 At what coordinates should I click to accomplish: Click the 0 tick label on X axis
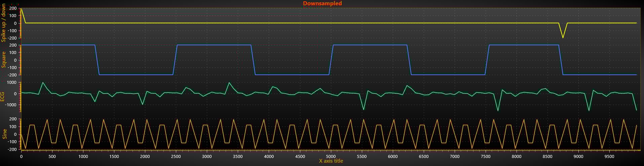[x=22, y=156]
